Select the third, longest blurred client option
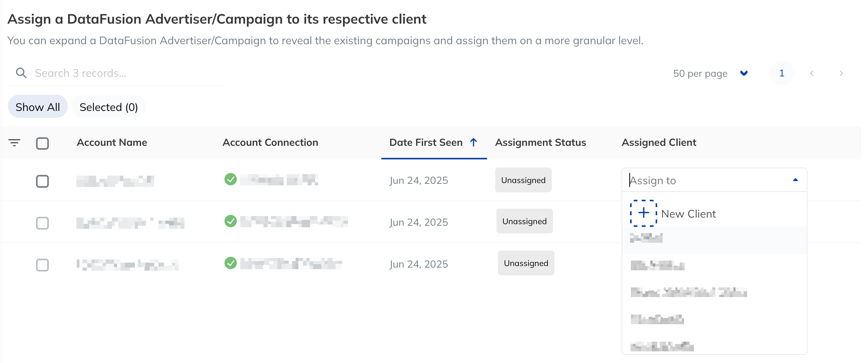Viewport: 868px width, 363px height. [714, 292]
